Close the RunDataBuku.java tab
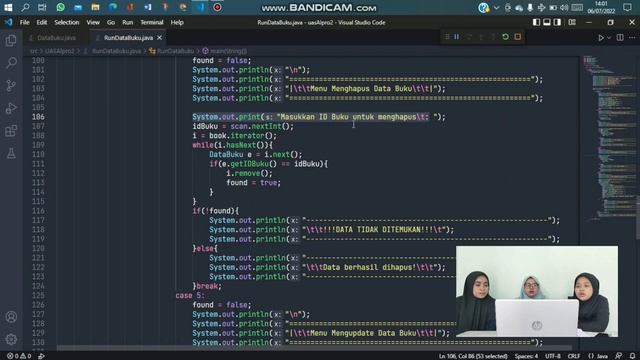 (160, 38)
